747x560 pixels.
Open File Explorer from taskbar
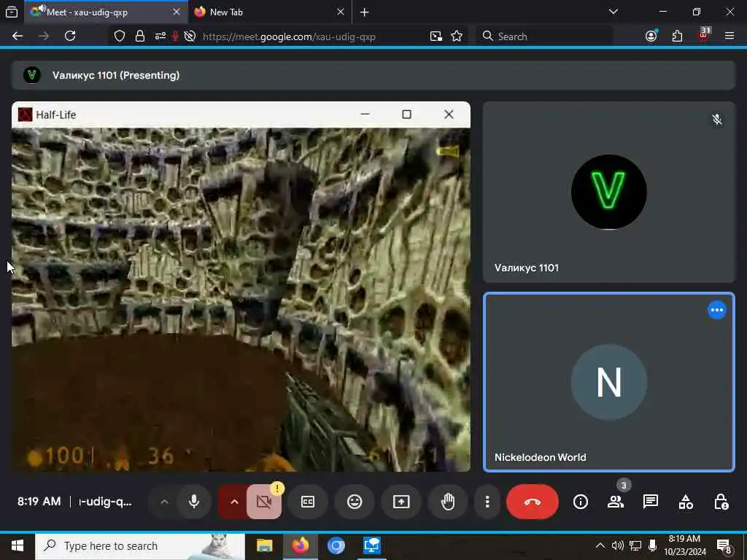tap(264, 545)
